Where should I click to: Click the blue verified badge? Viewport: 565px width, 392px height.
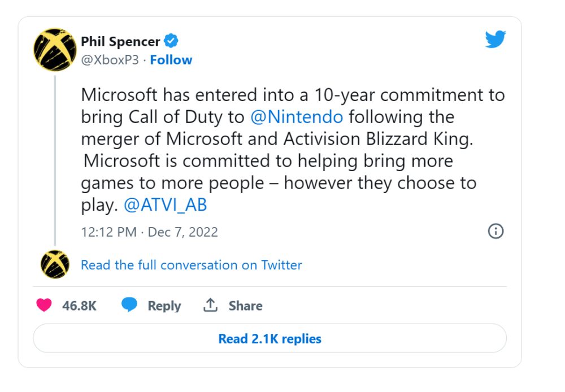tap(171, 41)
